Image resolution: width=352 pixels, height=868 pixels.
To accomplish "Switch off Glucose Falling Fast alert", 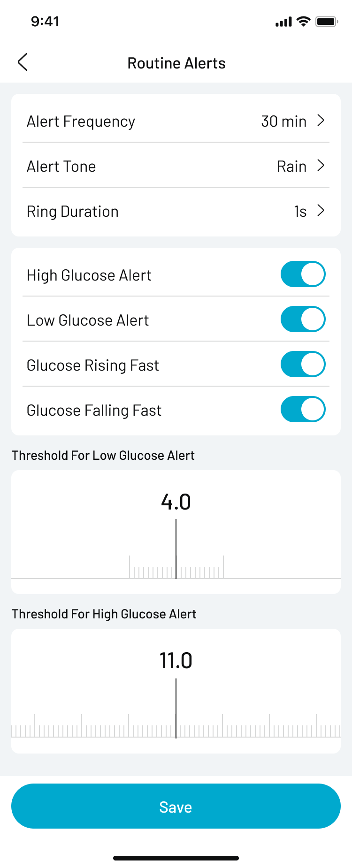I will [x=303, y=410].
